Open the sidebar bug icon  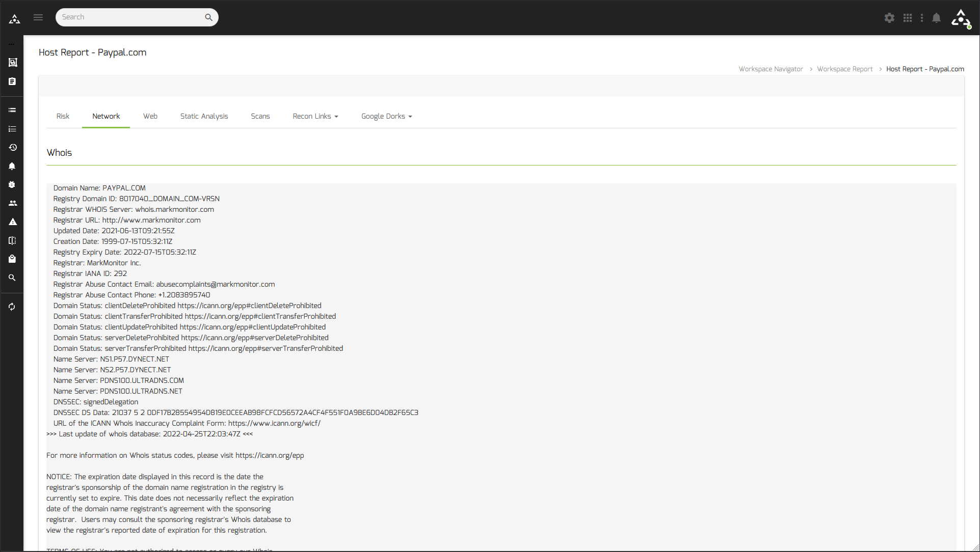pos(12,185)
